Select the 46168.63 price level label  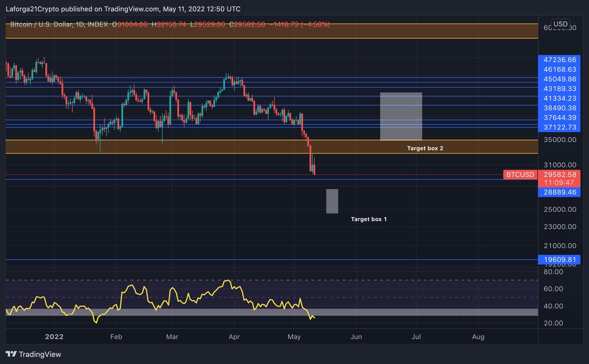pos(560,69)
